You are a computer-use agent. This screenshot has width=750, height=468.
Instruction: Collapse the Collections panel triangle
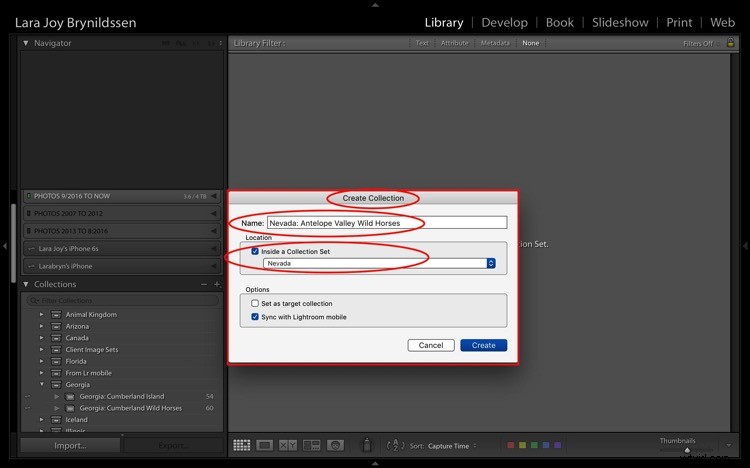tap(26, 284)
